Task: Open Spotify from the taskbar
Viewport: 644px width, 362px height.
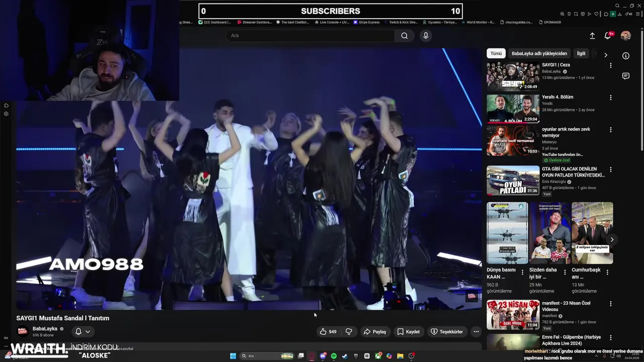Action: tap(334, 356)
